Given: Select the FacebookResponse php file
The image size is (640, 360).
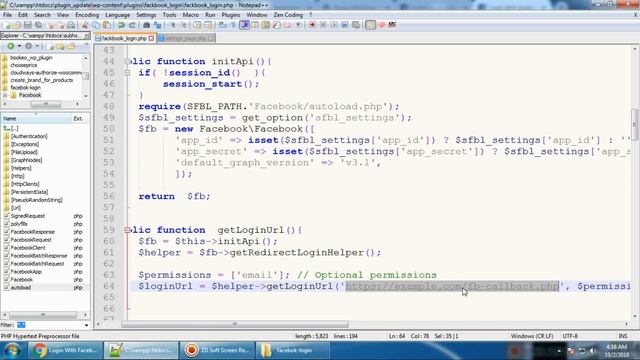Looking at the screenshot, I should [x=32, y=232].
